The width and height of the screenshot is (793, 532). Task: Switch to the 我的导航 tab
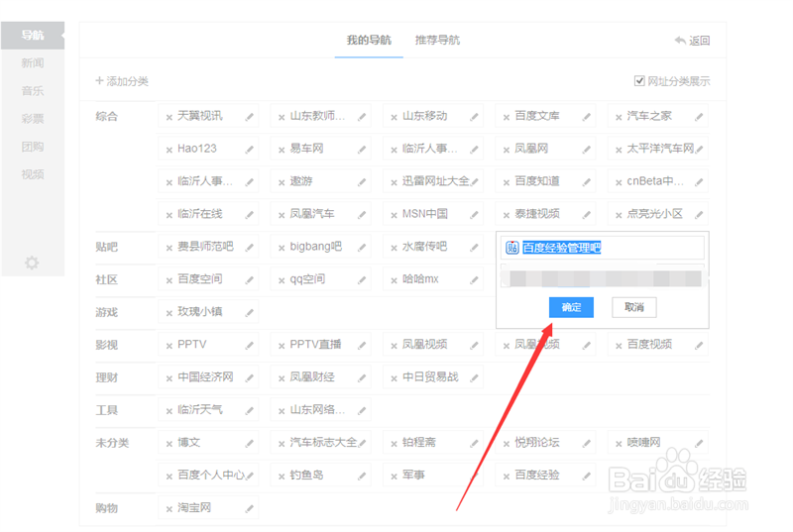(369, 40)
